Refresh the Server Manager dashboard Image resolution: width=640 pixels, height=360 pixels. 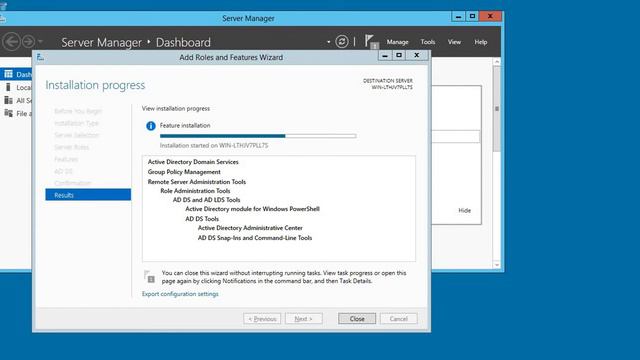point(342,42)
